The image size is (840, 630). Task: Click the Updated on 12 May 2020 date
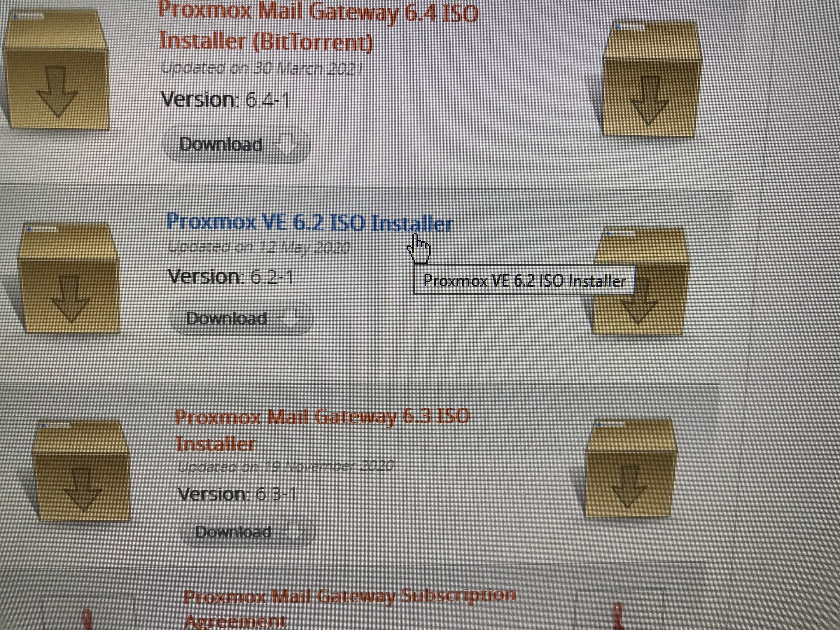[259, 248]
